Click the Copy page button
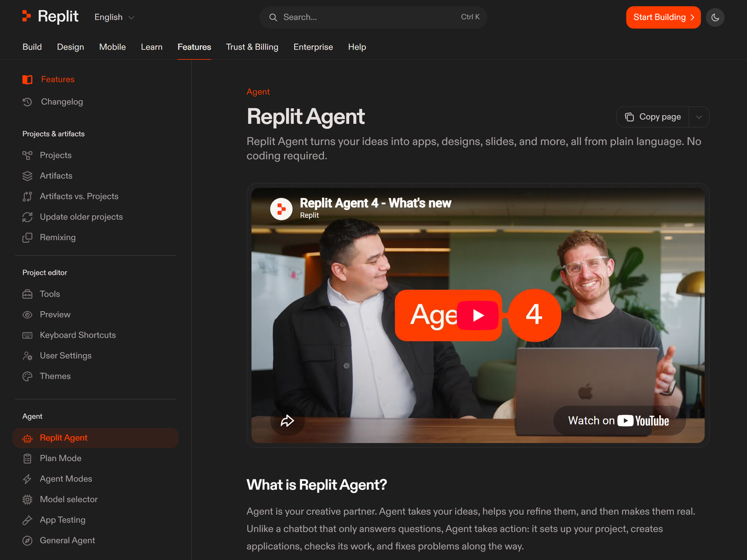 [x=653, y=117]
